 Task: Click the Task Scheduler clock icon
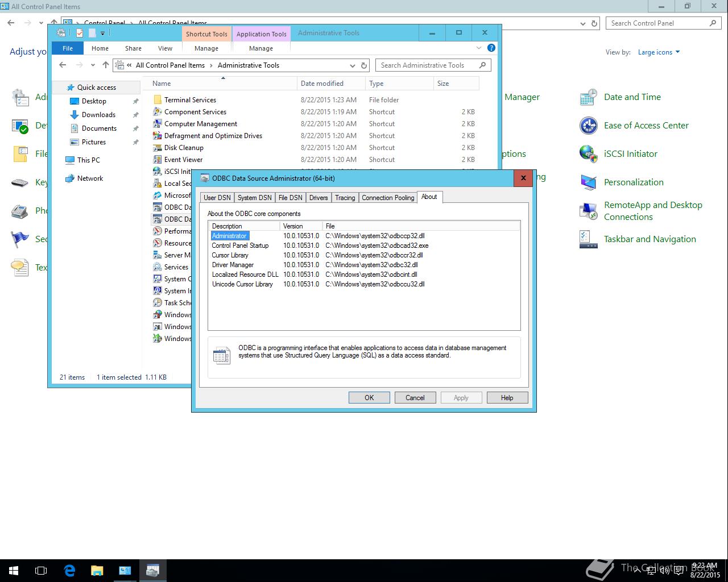point(158,303)
